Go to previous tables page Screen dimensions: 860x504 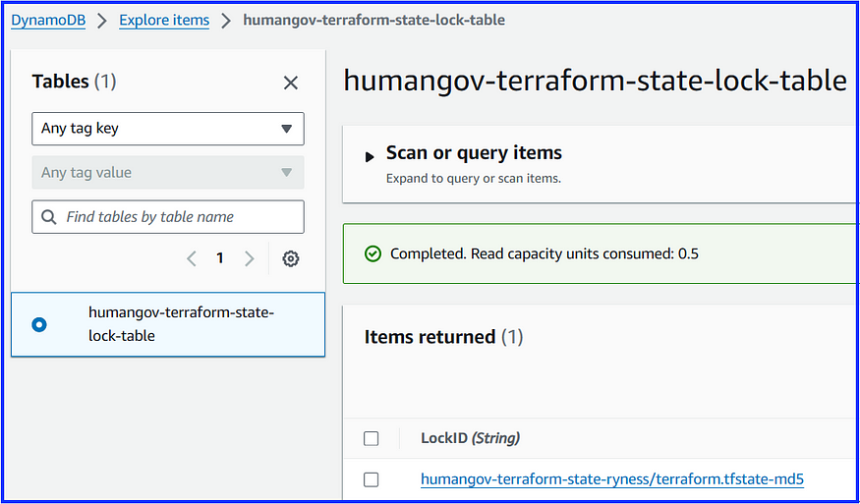(x=192, y=258)
